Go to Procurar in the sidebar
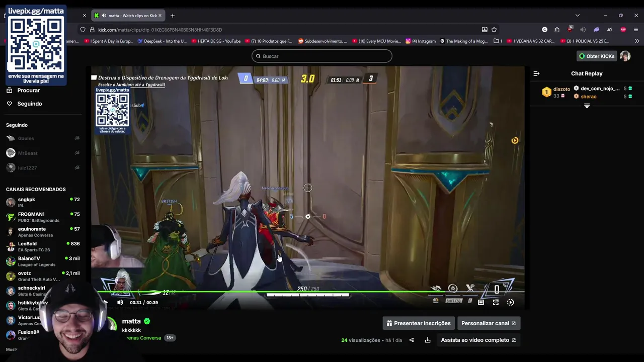Viewport: 644px width, 362px height. coord(28,90)
